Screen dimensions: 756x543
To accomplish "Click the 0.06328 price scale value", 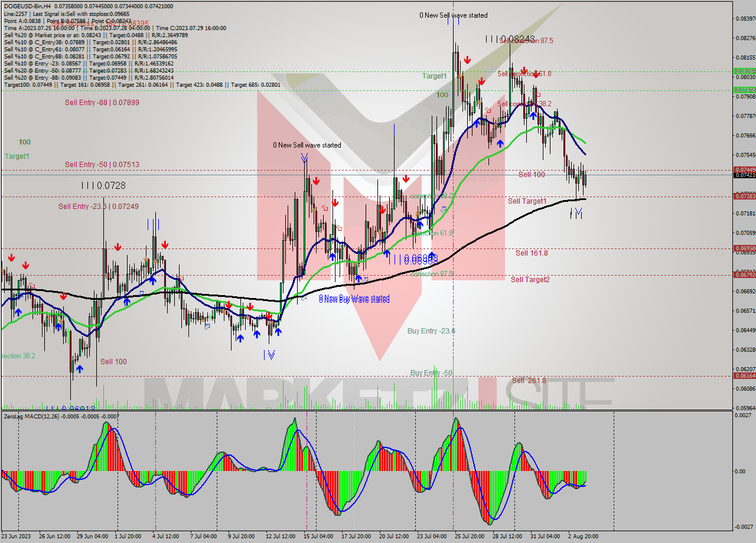I will click(x=745, y=349).
